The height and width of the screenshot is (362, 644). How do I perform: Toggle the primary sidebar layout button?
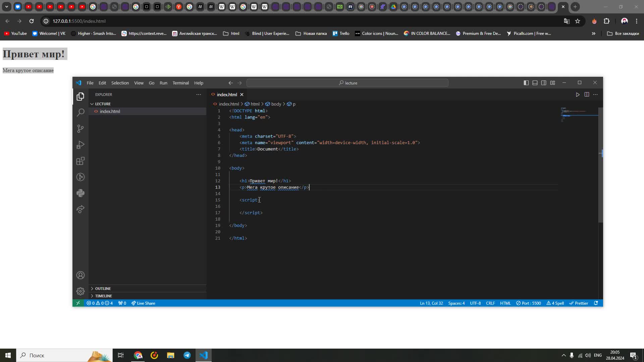click(526, 83)
